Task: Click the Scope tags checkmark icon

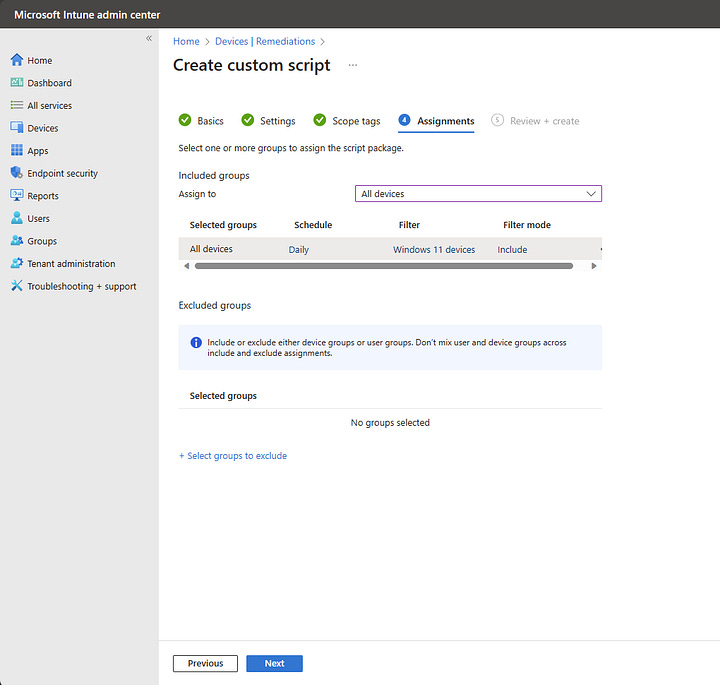Action: click(x=320, y=120)
